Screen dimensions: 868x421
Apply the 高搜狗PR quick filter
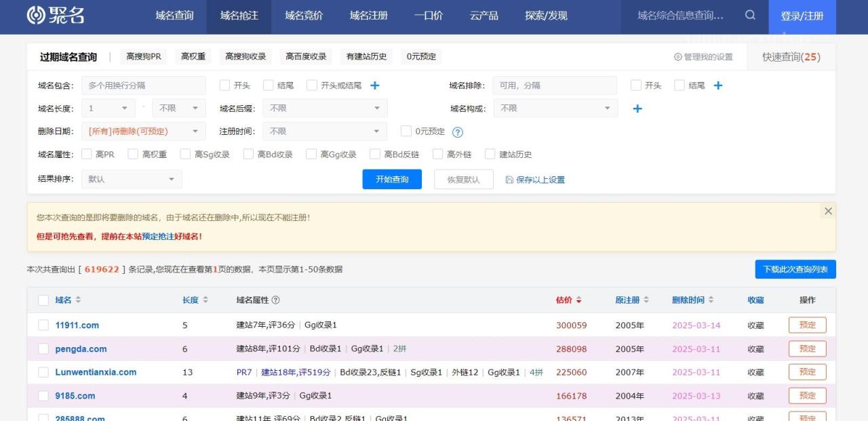144,57
